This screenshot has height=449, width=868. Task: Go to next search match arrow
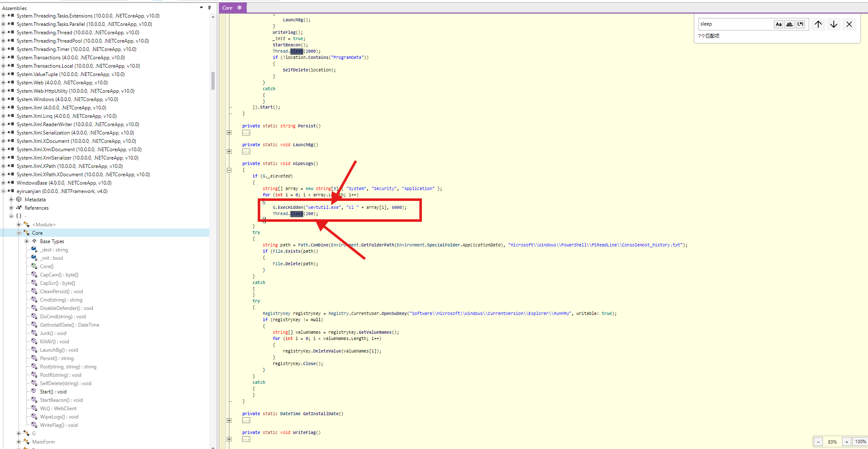(834, 24)
